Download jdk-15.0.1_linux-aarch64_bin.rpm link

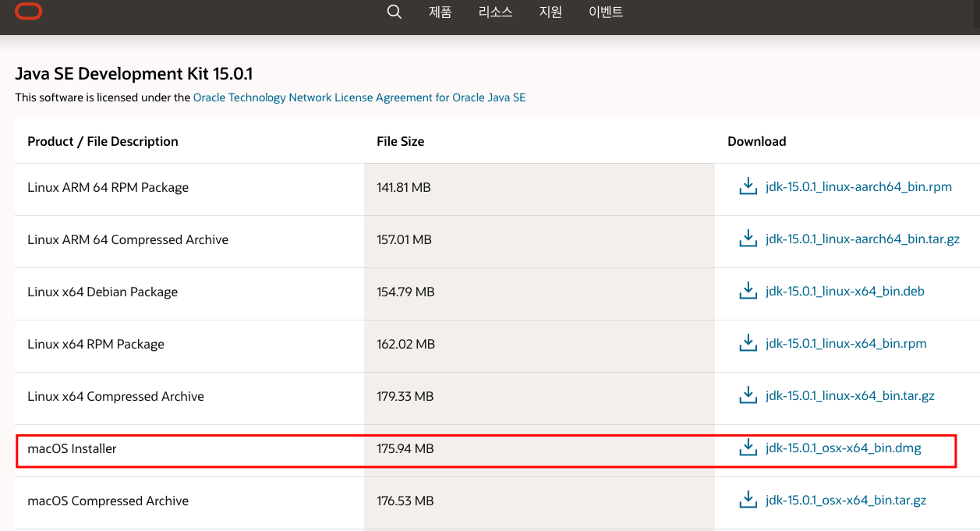(858, 187)
